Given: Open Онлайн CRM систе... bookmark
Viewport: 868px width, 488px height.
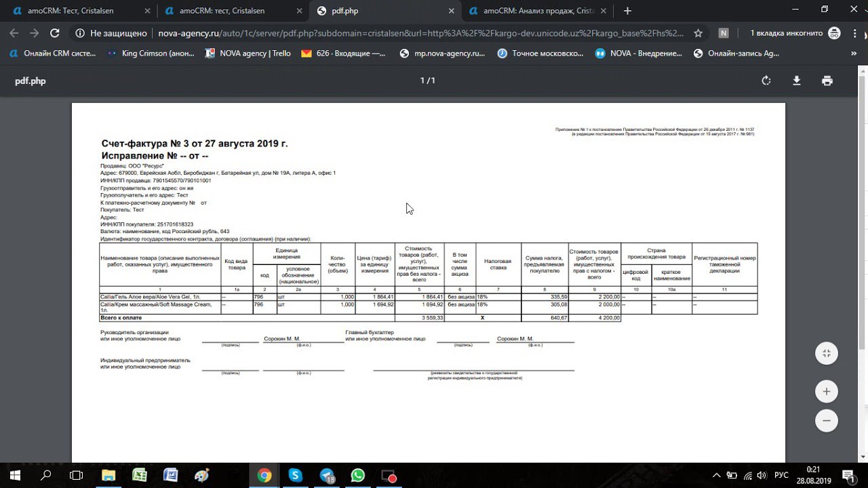Looking at the screenshot, I should point(53,54).
